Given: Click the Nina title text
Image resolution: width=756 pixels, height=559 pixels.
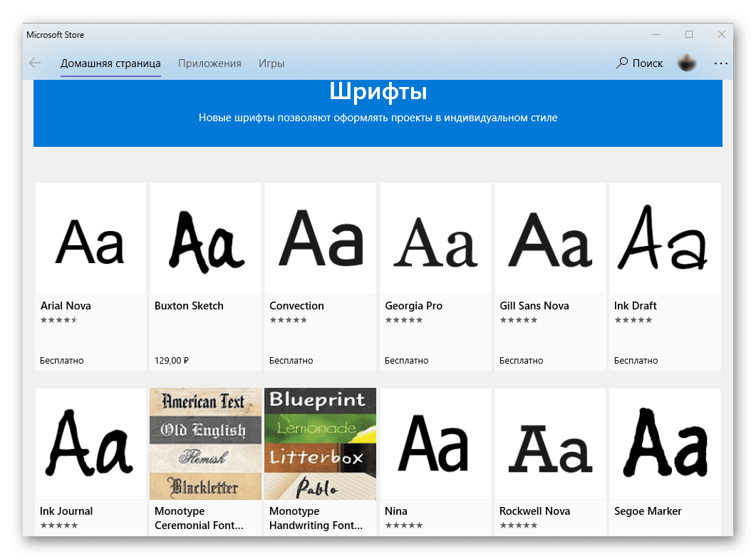Looking at the screenshot, I should click(396, 511).
